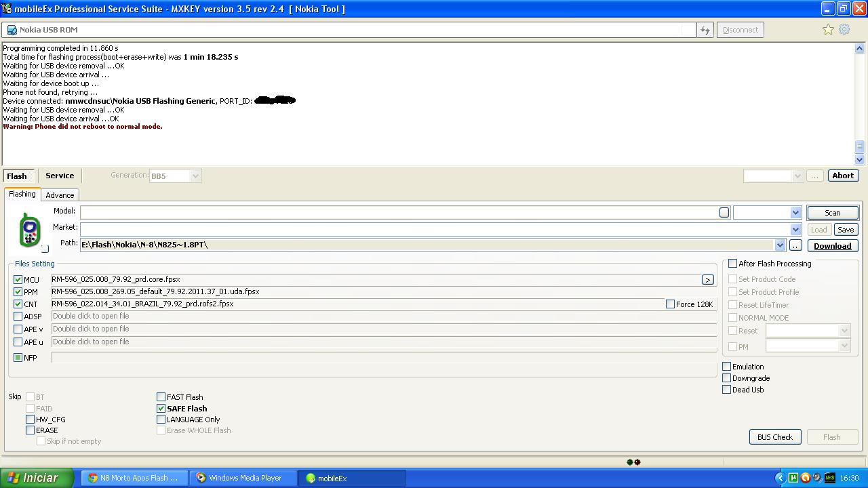
Task: Switch to the Service tab
Action: [60, 176]
